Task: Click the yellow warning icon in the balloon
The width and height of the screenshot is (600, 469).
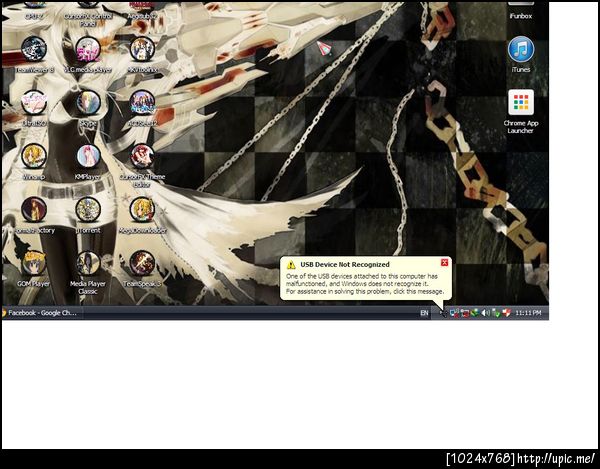Action: 291,265
